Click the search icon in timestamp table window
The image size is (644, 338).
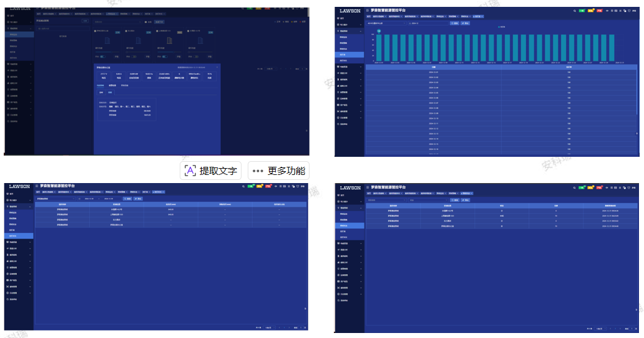(574, 187)
